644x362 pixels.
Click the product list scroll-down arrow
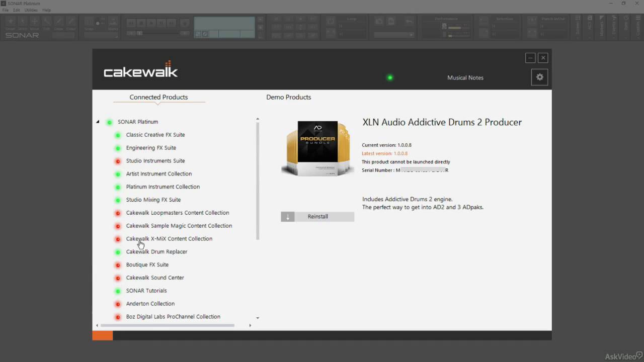258,318
